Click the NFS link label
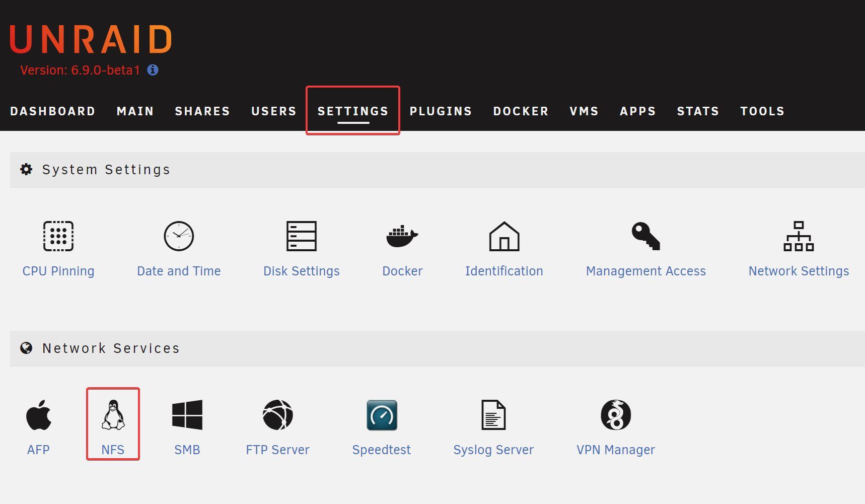The width and height of the screenshot is (865, 504). (113, 450)
